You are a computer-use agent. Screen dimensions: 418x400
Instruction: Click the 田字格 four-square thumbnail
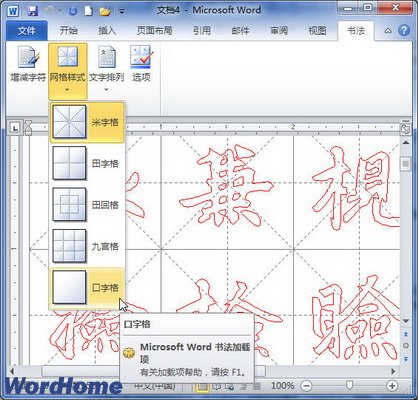69,163
